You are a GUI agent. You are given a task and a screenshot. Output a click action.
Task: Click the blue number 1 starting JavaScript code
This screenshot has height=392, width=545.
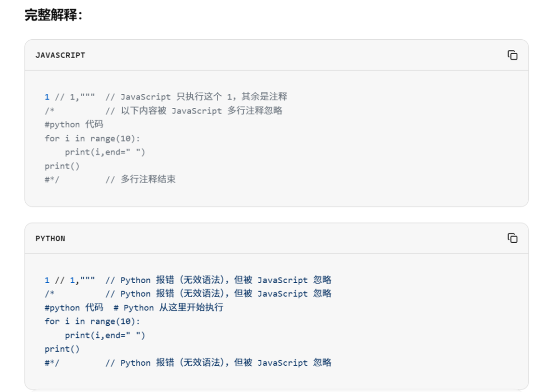click(47, 97)
